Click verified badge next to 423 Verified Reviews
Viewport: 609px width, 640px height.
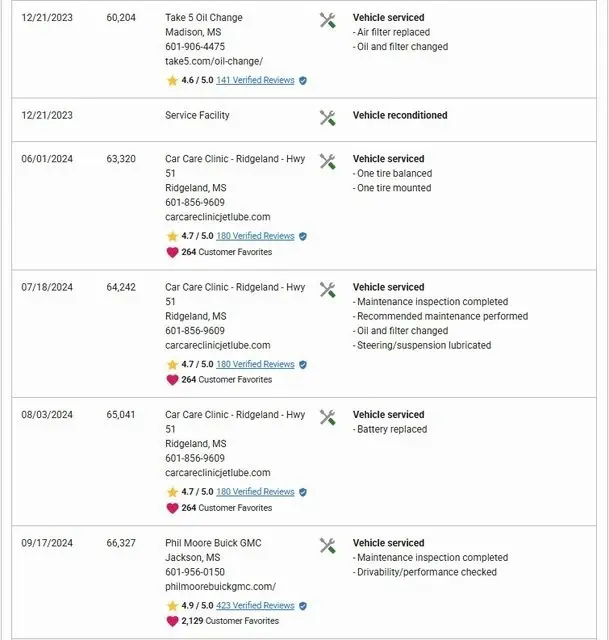coord(303,606)
